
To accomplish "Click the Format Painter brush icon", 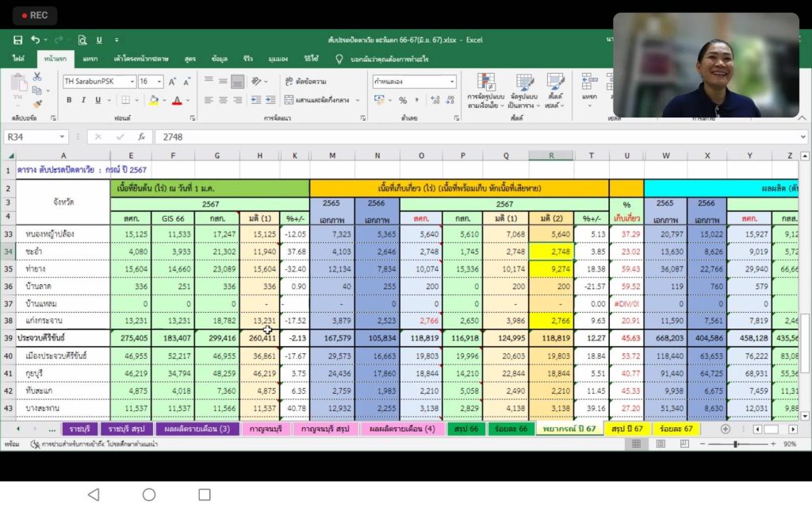I will click(37, 104).
